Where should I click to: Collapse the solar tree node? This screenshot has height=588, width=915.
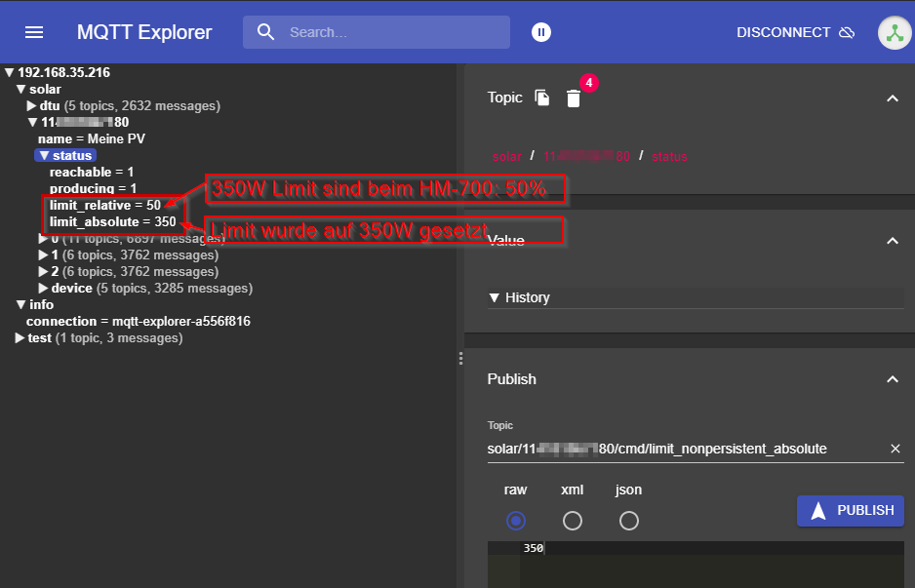coord(21,90)
